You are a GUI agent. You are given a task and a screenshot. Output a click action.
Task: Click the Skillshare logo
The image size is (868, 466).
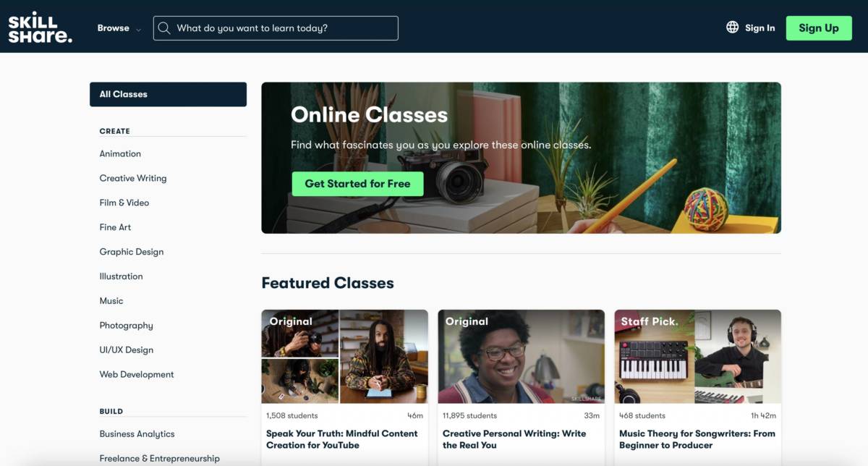(x=41, y=27)
